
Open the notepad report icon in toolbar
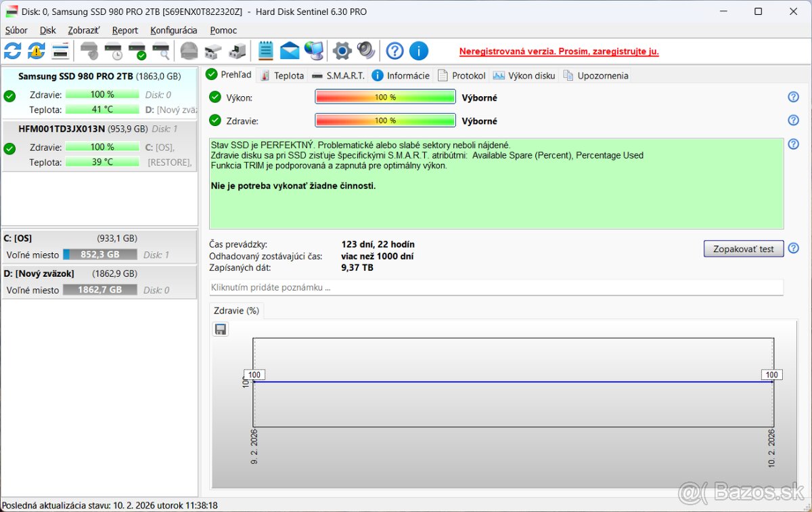pyautogui.click(x=266, y=51)
